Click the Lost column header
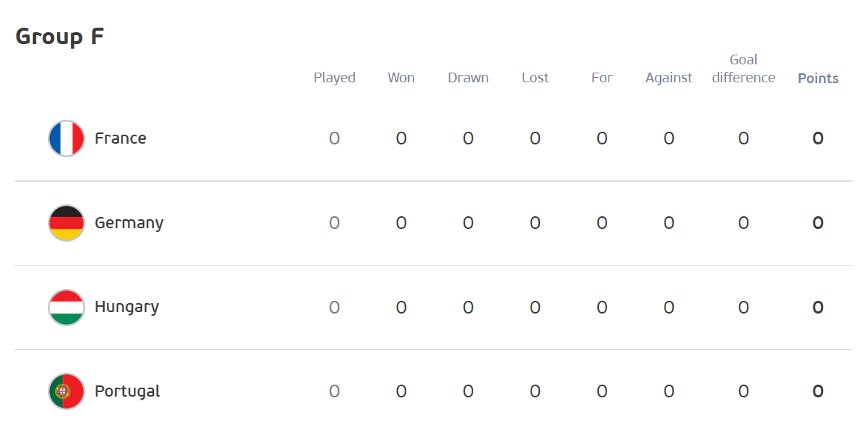The image size is (868, 446). [x=535, y=78]
